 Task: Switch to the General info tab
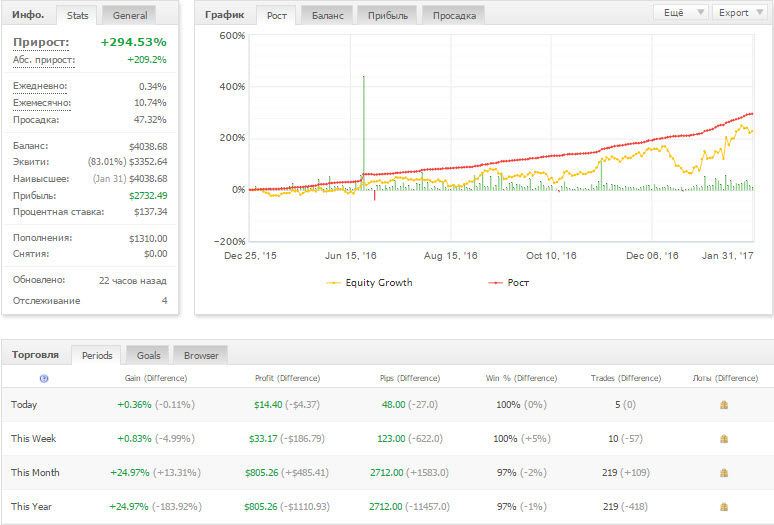tap(129, 15)
